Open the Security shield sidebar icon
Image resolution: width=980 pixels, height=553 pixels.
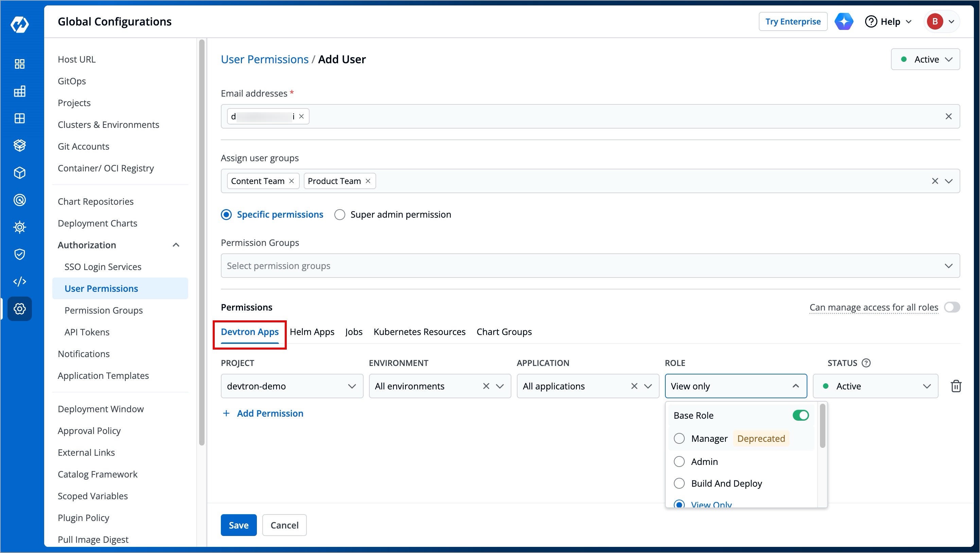[19, 254]
